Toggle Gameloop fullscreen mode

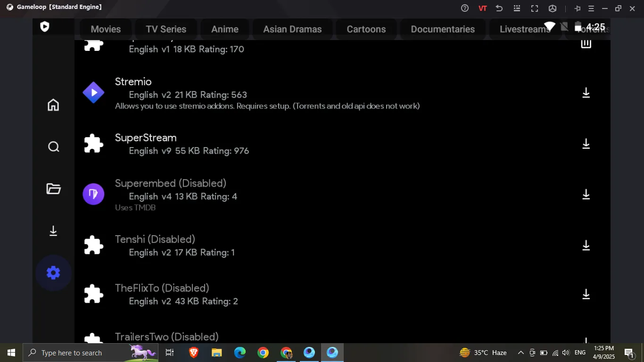pyautogui.click(x=535, y=8)
